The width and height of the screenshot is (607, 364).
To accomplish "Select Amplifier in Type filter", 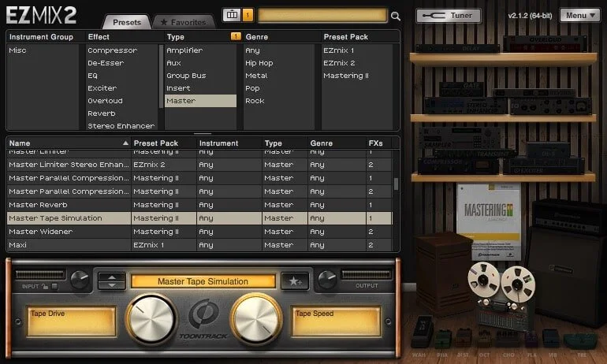I will coord(200,50).
